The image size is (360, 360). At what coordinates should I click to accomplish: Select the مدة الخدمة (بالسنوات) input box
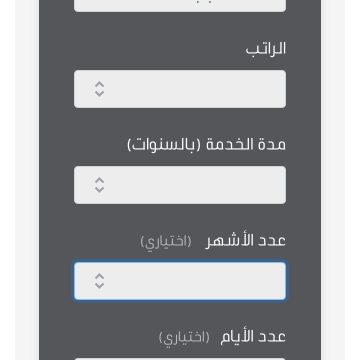[x=180, y=185]
